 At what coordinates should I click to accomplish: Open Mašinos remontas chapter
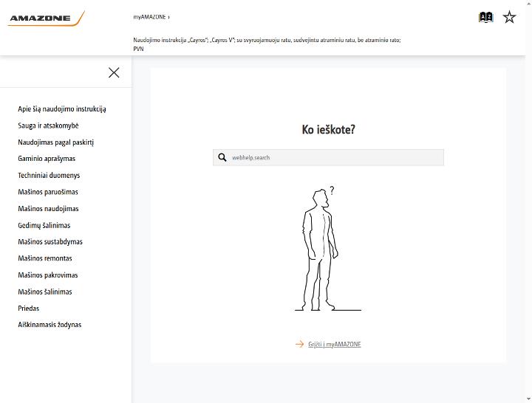(45, 258)
